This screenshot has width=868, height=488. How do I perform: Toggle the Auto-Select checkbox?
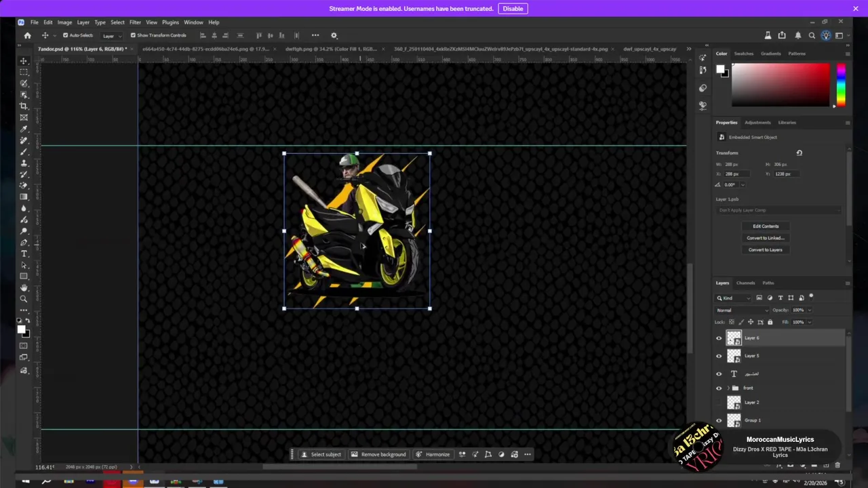(x=65, y=35)
